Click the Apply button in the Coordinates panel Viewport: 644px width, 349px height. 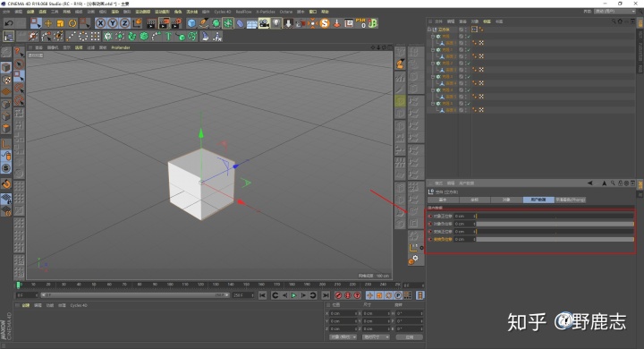coord(410,337)
